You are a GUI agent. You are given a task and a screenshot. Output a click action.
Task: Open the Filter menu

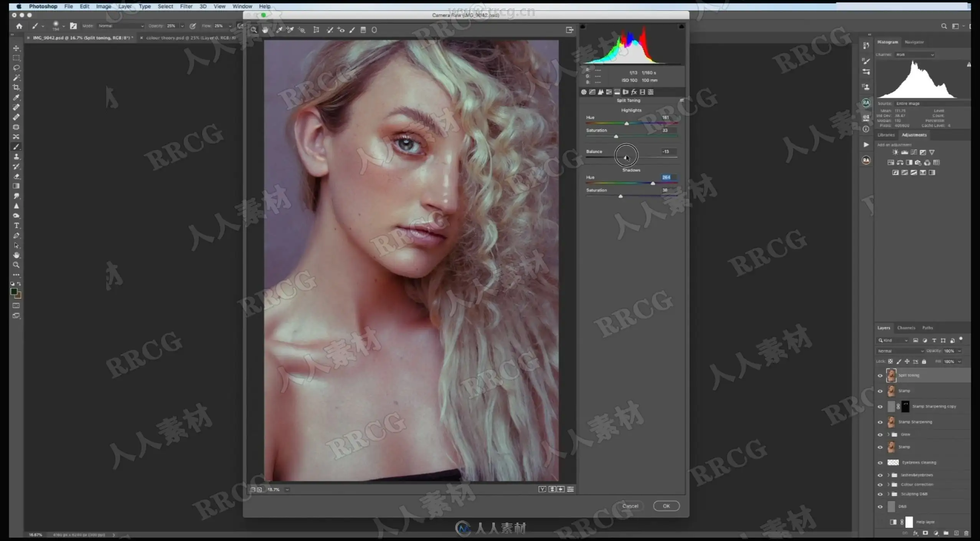[186, 7]
